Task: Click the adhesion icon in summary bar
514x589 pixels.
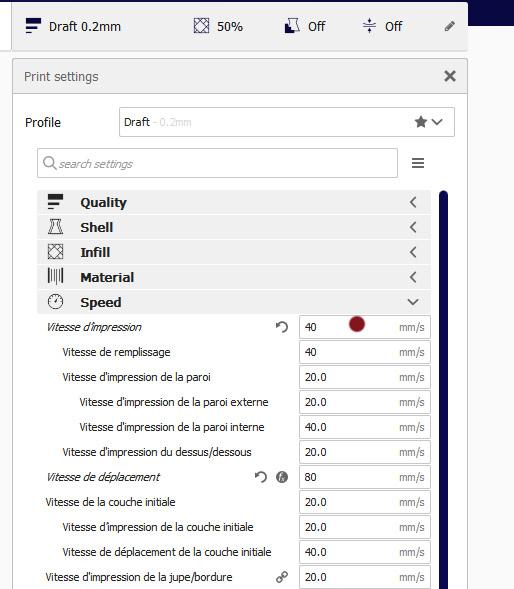Action: (369, 26)
